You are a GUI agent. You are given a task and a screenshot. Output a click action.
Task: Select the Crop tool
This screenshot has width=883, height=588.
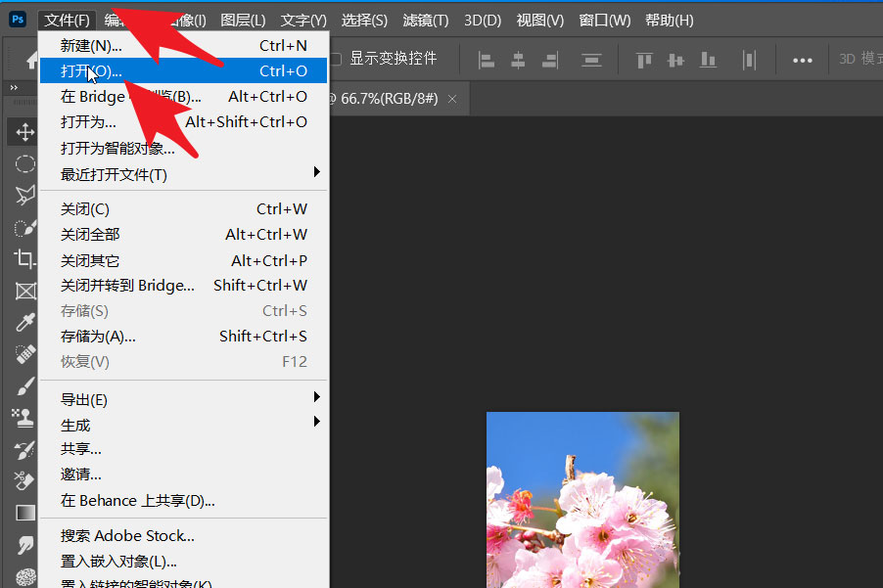pos(24,259)
